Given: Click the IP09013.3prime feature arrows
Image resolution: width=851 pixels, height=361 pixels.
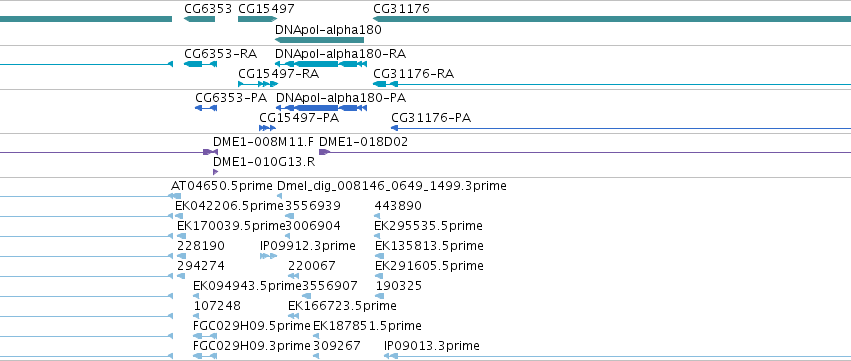Looking at the screenshot, I should coord(391,356).
